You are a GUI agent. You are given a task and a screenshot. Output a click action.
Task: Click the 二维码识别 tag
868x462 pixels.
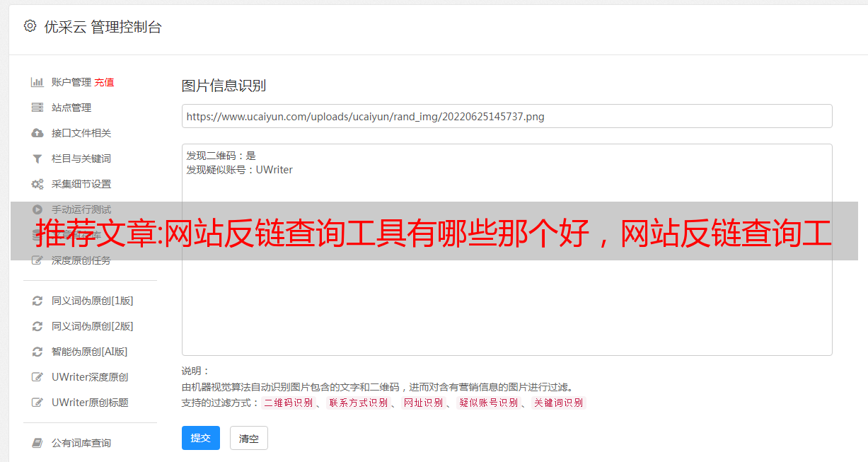pyautogui.click(x=288, y=403)
